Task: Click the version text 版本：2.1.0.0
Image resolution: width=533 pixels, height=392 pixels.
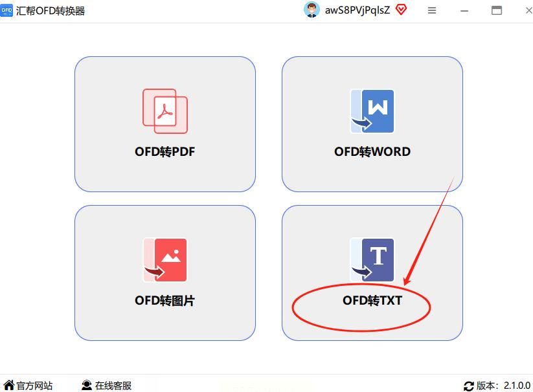Action: point(503,386)
